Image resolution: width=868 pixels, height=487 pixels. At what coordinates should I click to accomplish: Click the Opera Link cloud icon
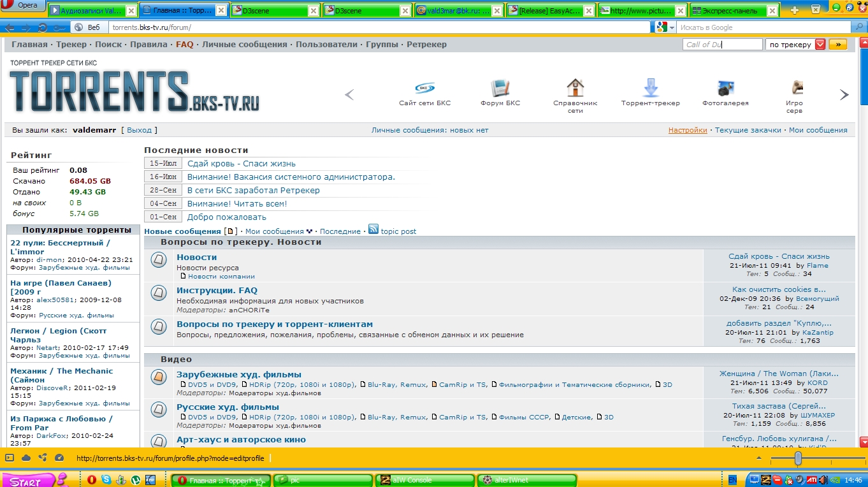tap(26, 458)
